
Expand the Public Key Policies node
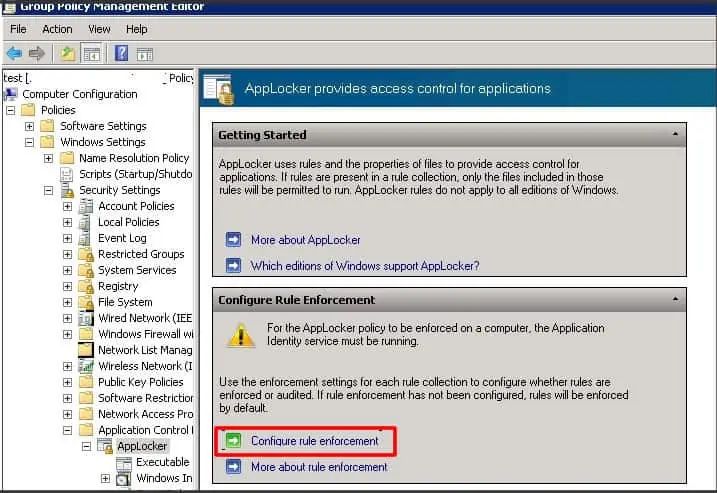(x=67, y=382)
